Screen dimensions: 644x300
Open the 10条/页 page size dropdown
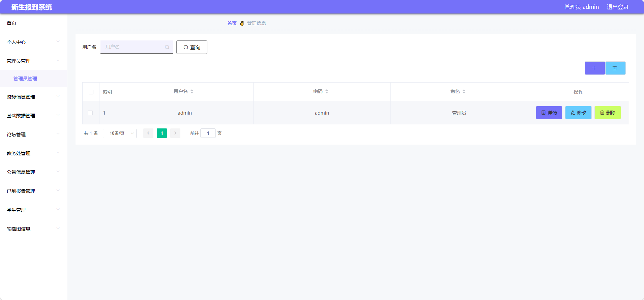(120, 133)
